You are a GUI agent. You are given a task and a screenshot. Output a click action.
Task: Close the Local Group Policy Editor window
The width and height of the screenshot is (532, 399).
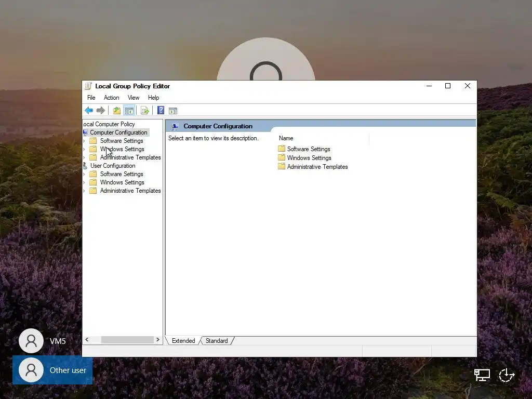pyautogui.click(x=468, y=86)
